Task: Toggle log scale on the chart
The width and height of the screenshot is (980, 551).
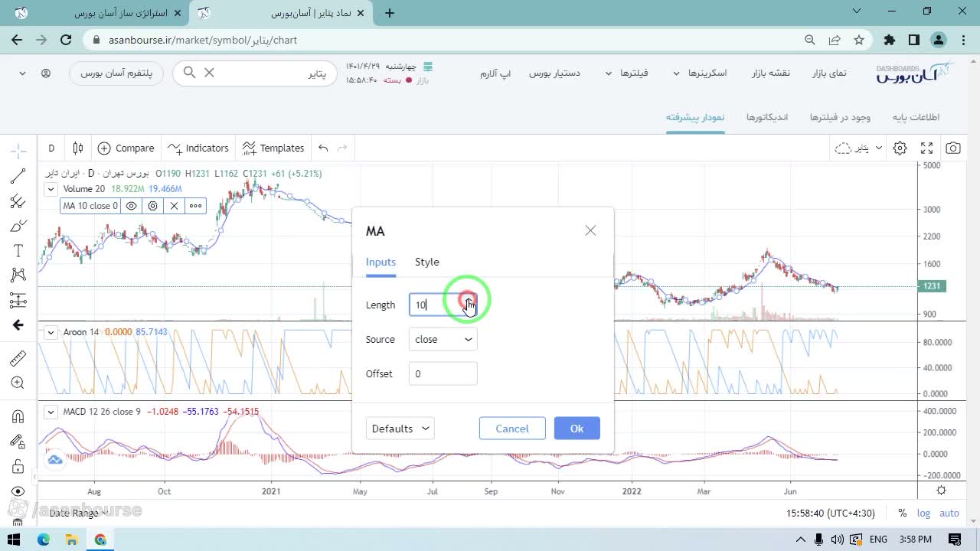Action: [924, 514]
